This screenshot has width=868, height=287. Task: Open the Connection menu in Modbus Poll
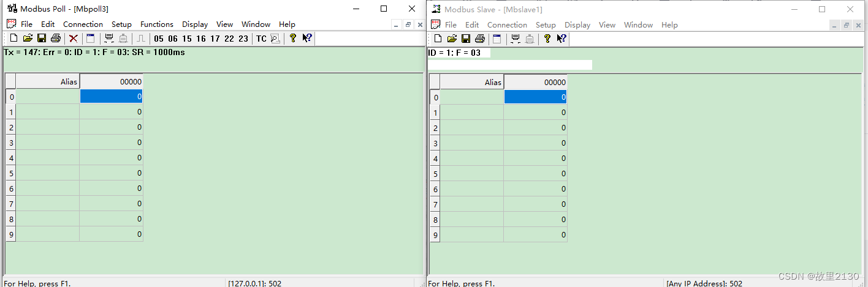point(83,24)
